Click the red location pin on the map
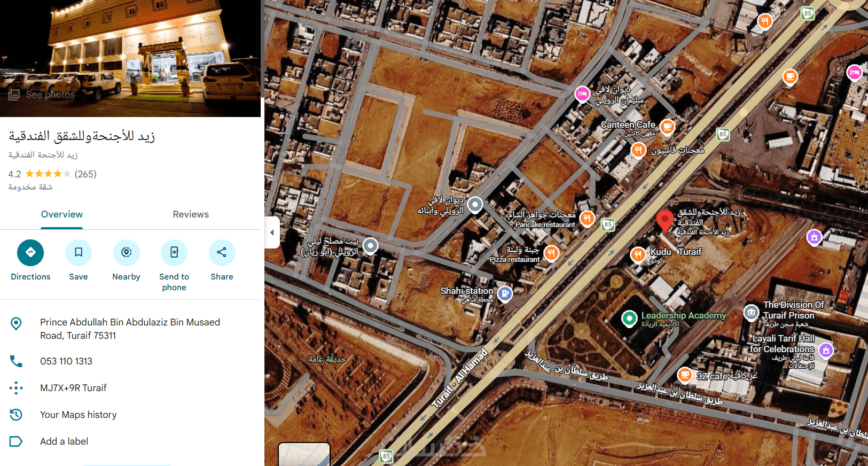Screen dimensions: 868x466 pos(664,221)
